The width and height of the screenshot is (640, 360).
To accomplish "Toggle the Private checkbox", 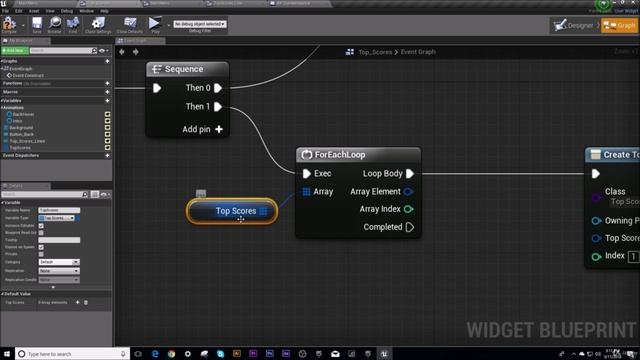I will (x=41, y=254).
